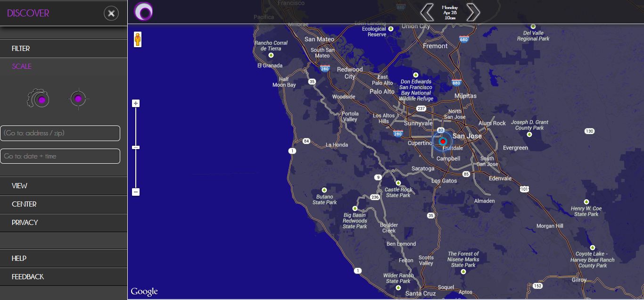Click the Half Moon Bay label
The height and width of the screenshot is (300, 644).
coord(284,82)
